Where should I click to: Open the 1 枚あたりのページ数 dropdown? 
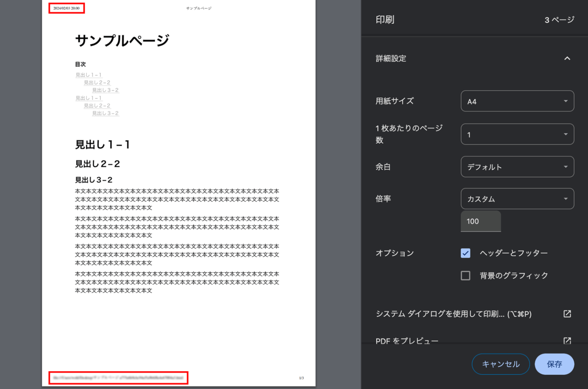[517, 134]
